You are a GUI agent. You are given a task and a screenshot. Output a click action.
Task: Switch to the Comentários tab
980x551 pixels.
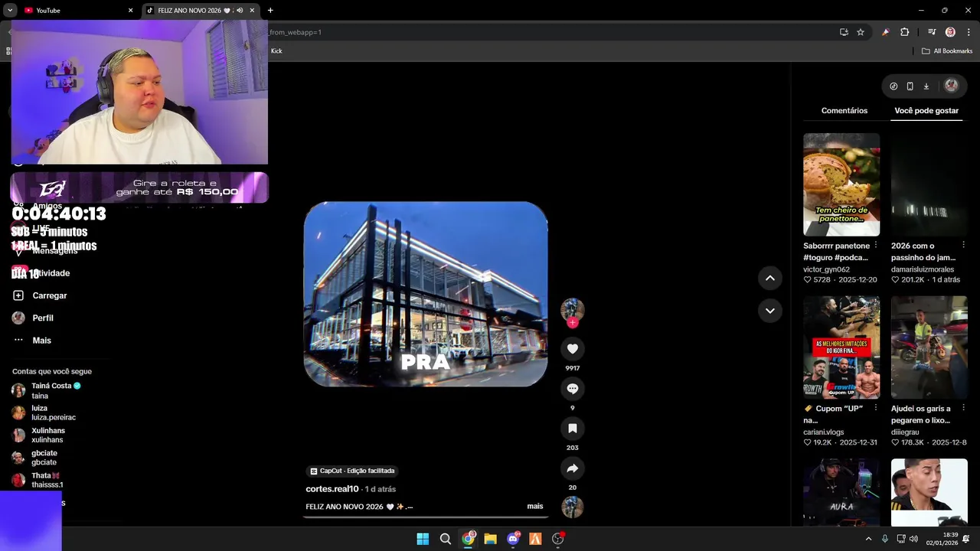844,111
